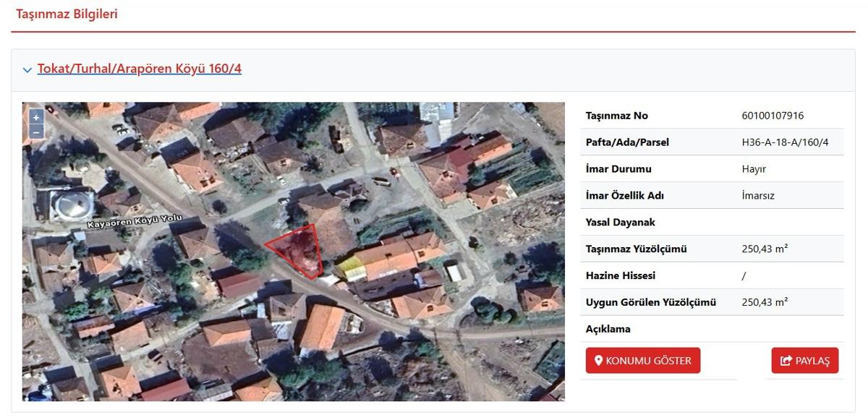
Task: Open the Tokat/Turhal/Arapören Köyü 160/4 link
Action: (x=139, y=69)
